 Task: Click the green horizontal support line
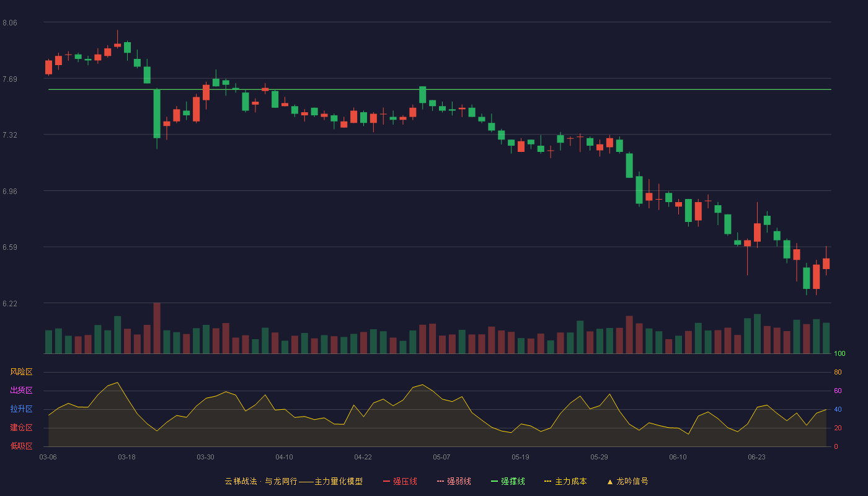(x=440, y=89)
